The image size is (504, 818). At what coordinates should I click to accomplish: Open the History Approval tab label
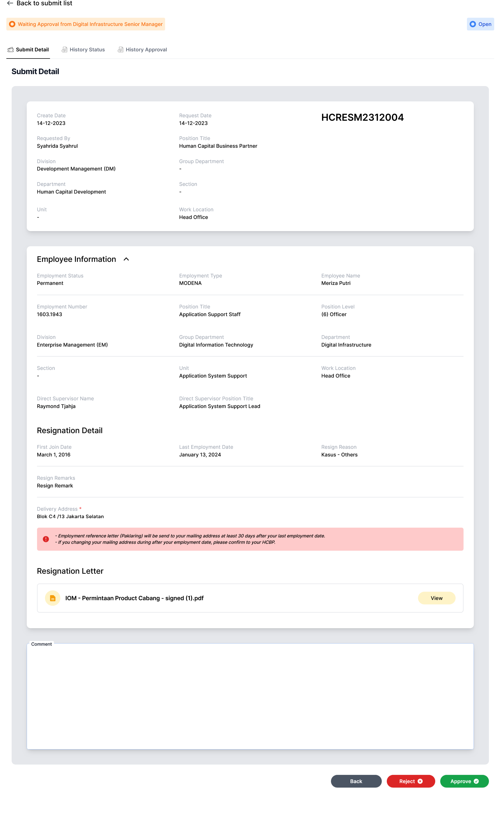pyautogui.click(x=146, y=50)
